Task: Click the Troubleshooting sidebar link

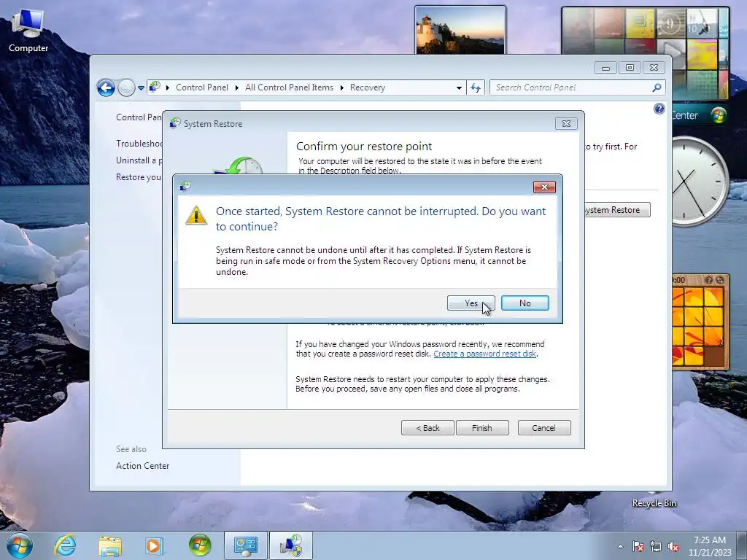Action: (x=139, y=144)
